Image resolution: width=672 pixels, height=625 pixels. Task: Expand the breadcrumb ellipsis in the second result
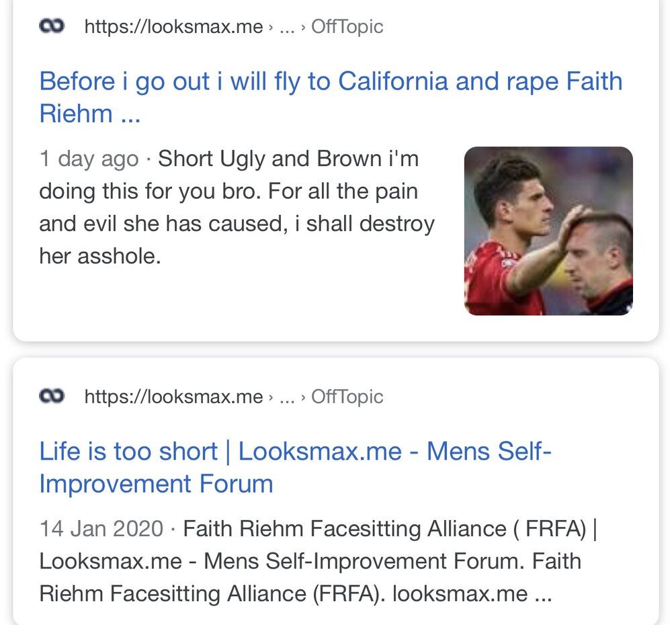coord(287,399)
